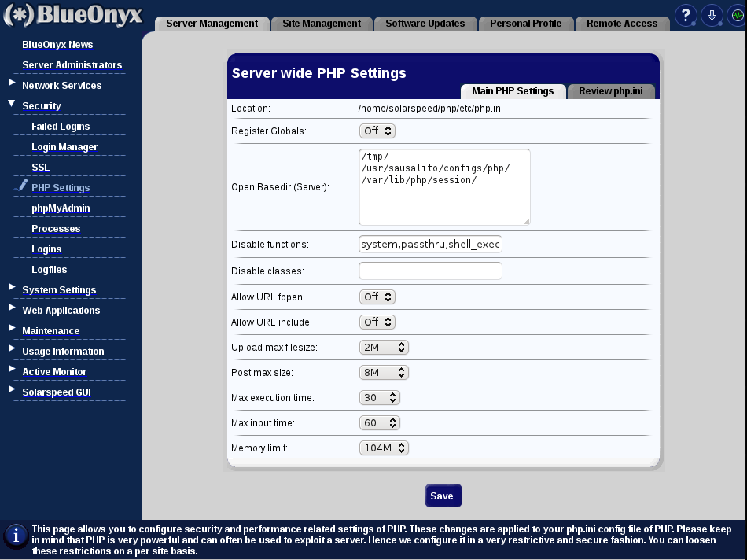This screenshot has width=747, height=560.
Task: Open Maintenance link
Action: point(51,332)
